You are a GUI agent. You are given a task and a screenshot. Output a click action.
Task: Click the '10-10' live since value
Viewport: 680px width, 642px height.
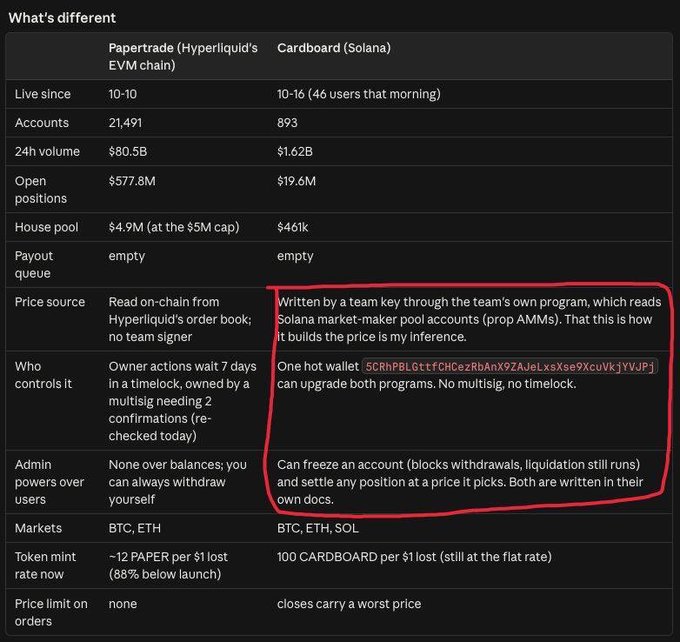point(123,94)
